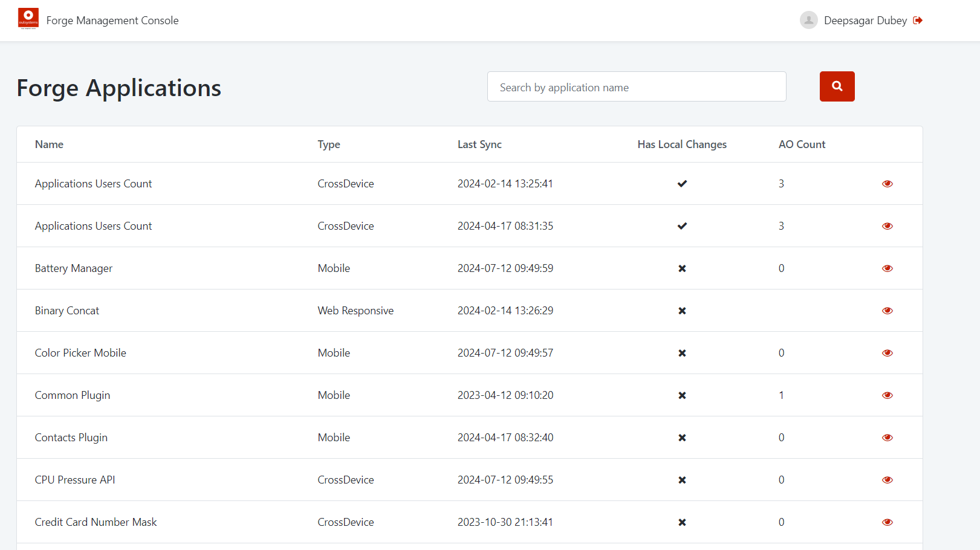Click the eye icon on the Binary Concat row

(887, 310)
